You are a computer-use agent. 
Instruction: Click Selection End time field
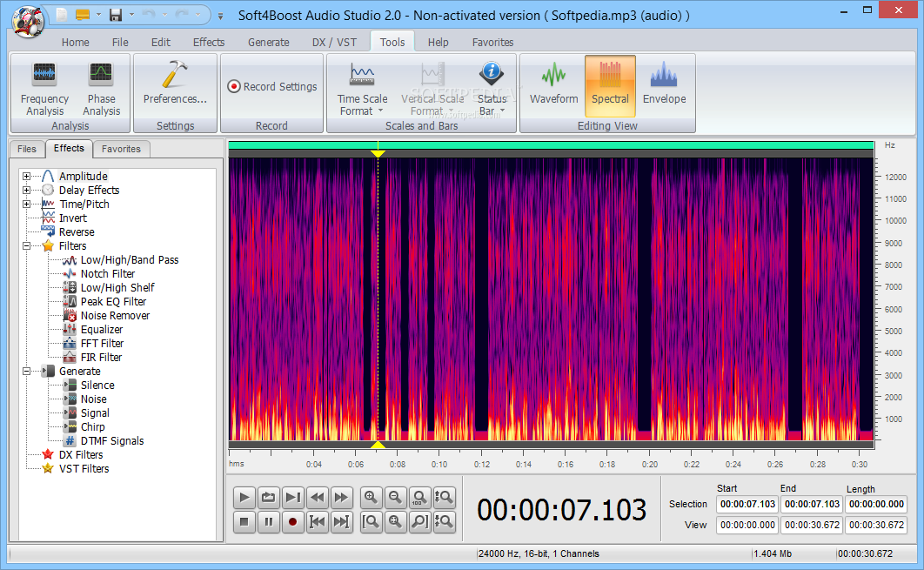(812, 505)
